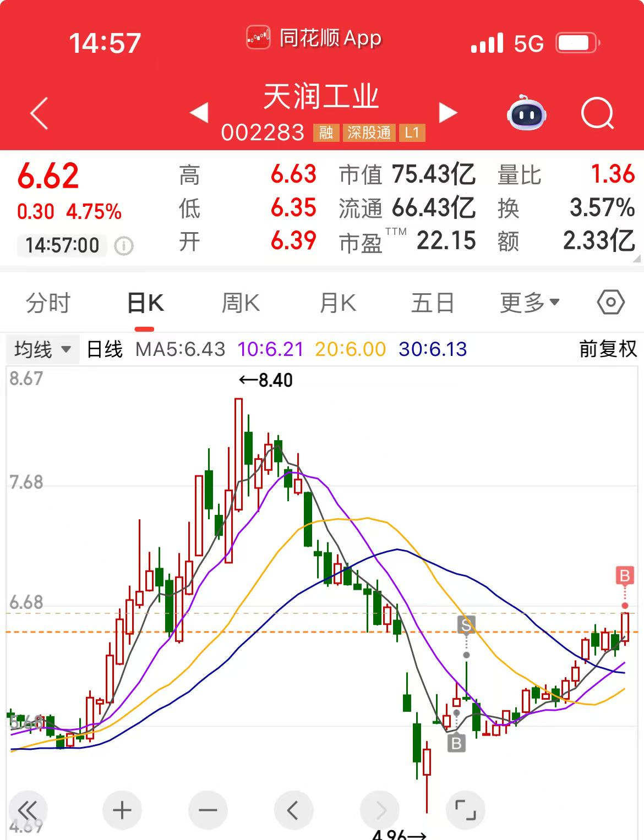Move chart right with the right arrow button
Viewport: 644px width, 840px height.
pos(379,810)
